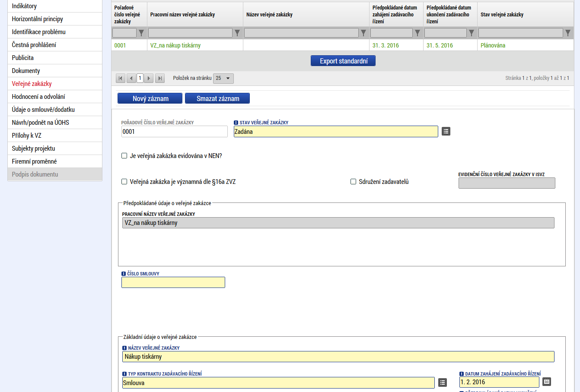The height and width of the screenshot is (392, 580).
Task: Open filter icon for Pracovní název column
Action: tap(237, 33)
